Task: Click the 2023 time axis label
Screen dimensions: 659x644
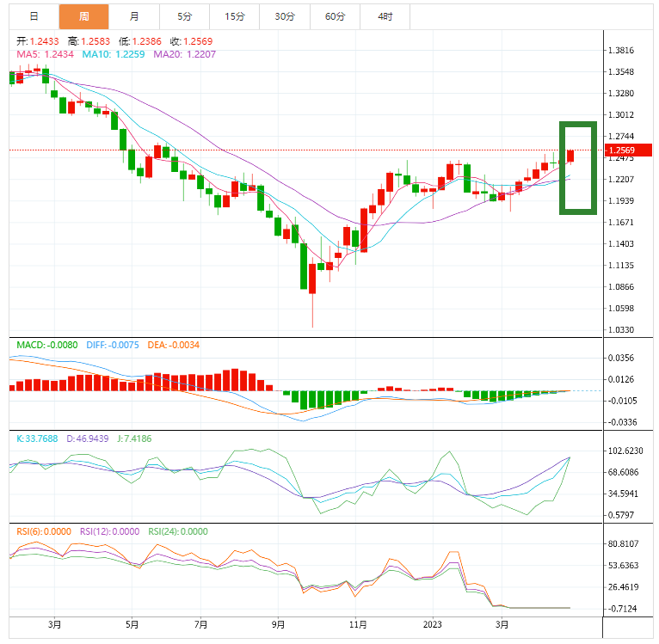Action: [433, 625]
